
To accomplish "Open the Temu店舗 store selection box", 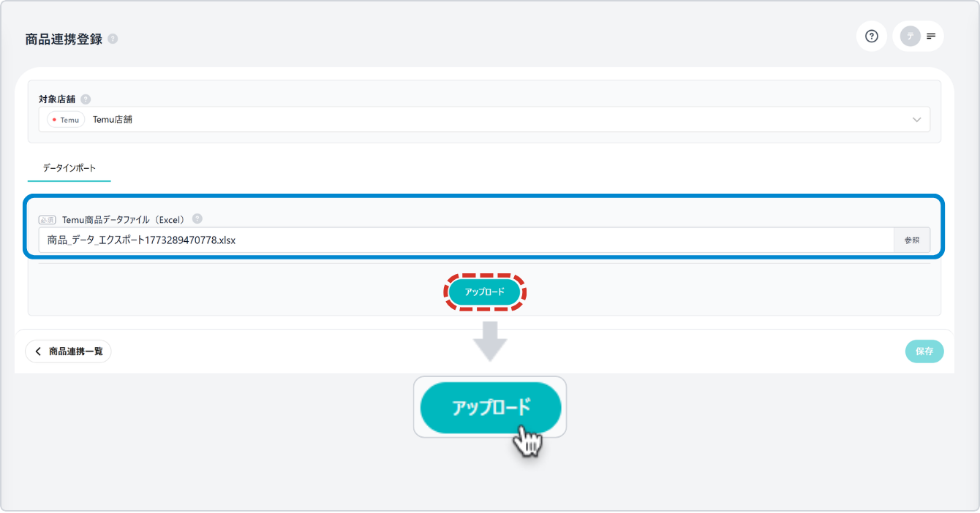I will point(483,120).
